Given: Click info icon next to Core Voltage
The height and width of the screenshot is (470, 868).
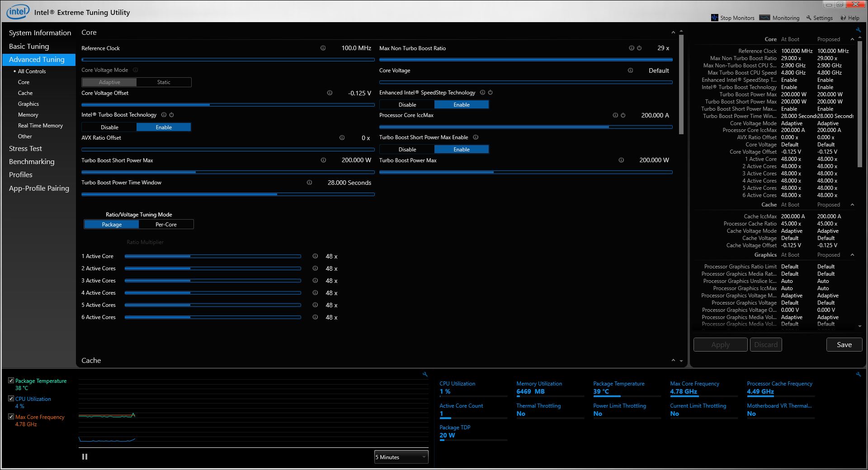Looking at the screenshot, I should pyautogui.click(x=630, y=70).
